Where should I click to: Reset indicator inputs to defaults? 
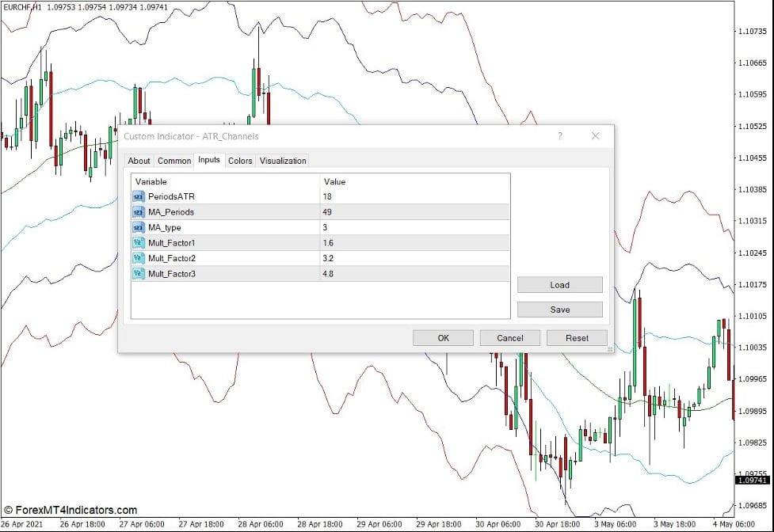tap(577, 337)
